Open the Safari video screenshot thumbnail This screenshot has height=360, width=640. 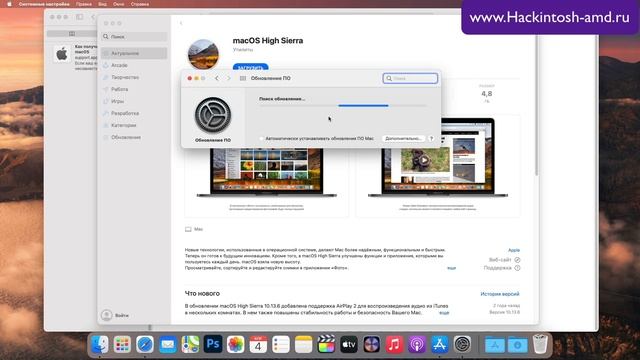[438, 166]
